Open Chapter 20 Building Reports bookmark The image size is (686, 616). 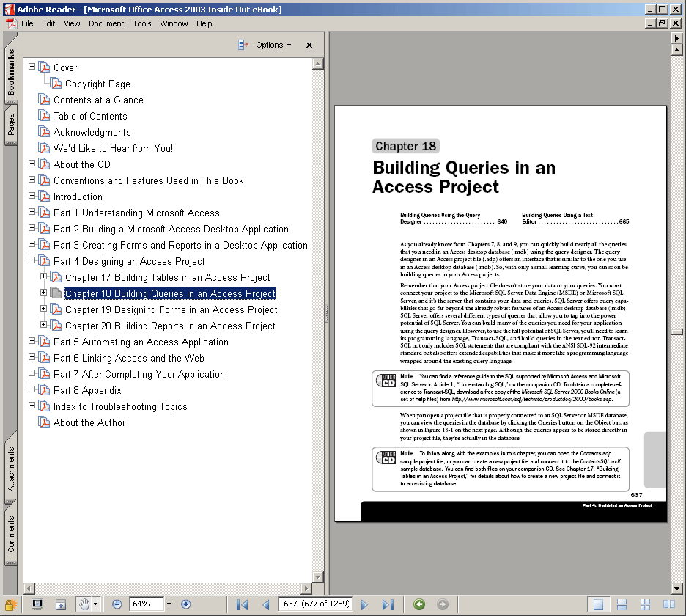[170, 326]
